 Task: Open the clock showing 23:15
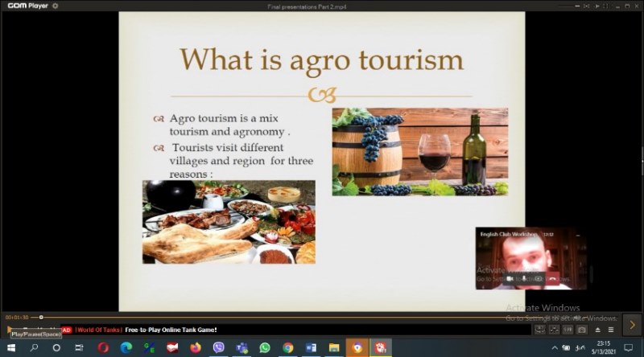click(x=604, y=347)
